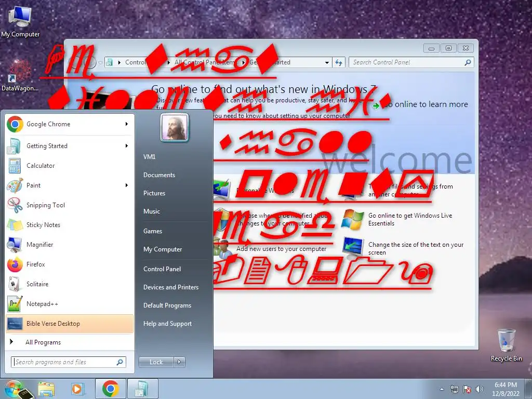Screen dimensions: 532x399
Task: Open Windows Explorer from taskbar
Action: [x=46, y=389]
